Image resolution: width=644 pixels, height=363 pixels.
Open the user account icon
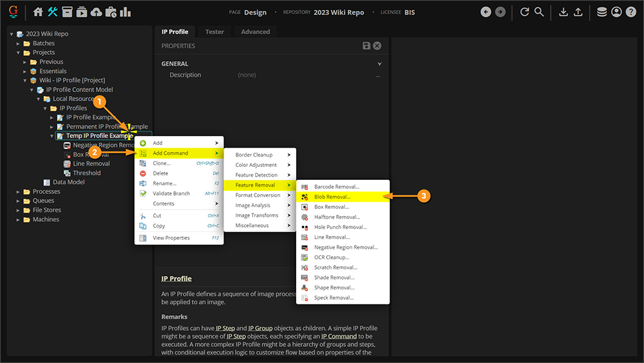616,12
